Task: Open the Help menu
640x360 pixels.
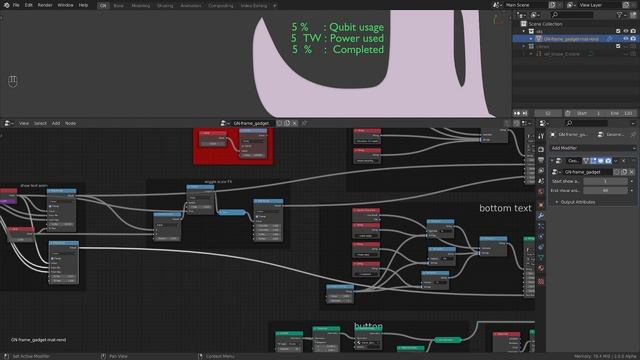Action: [x=83, y=5]
